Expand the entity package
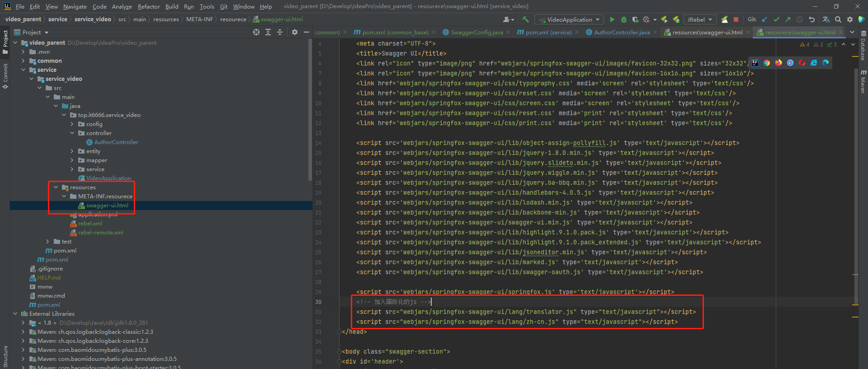The width and height of the screenshot is (868, 369). coord(72,151)
